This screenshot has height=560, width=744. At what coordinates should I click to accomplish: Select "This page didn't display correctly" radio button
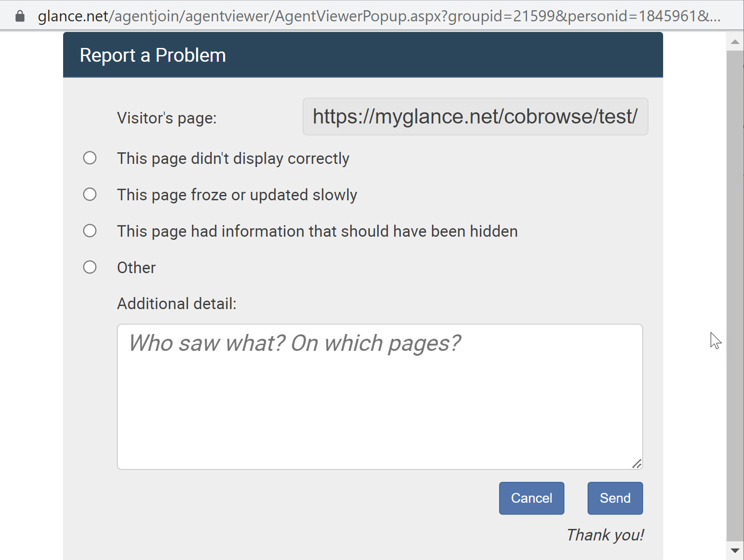[90, 158]
